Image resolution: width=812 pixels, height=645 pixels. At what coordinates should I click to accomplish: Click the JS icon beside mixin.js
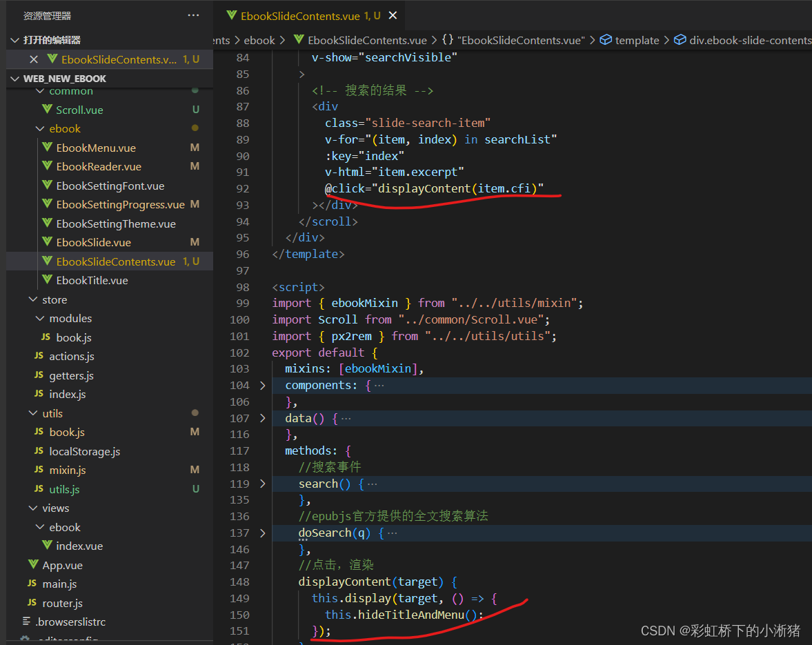click(39, 470)
